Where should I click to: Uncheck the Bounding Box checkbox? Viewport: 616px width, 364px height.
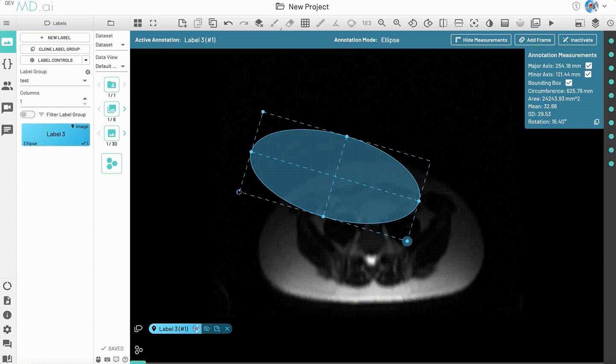click(x=569, y=83)
